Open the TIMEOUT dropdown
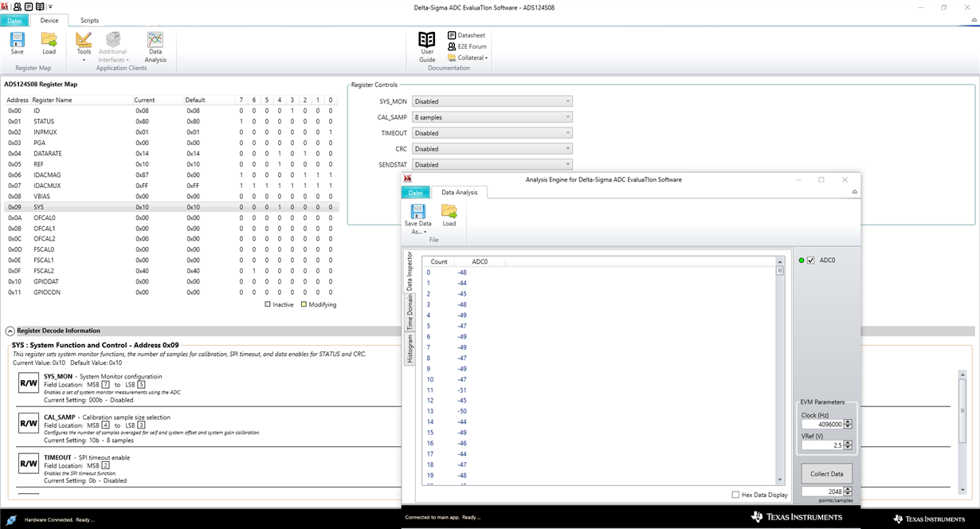The width and height of the screenshot is (980, 529). click(492, 133)
